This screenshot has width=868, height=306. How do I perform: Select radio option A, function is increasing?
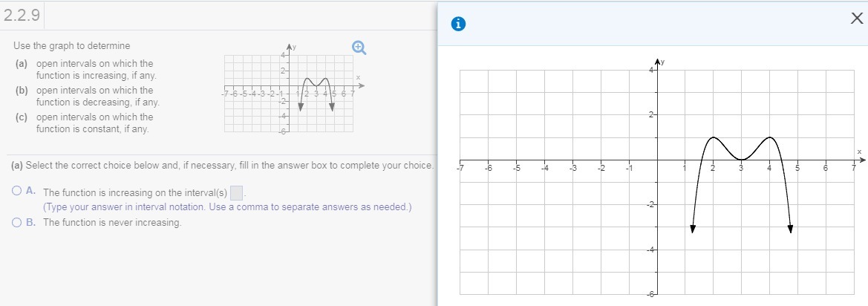coord(16,191)
